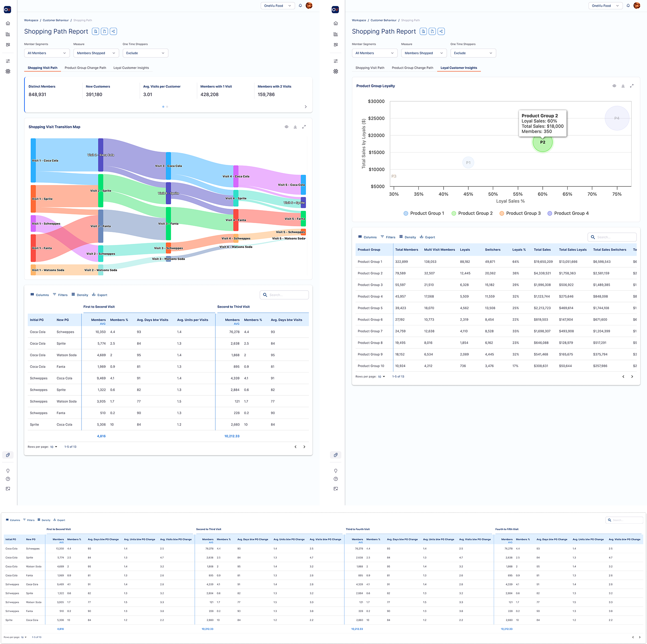Click the Product Group 3 legend color swatch
This screenshot has height=644, width=647.
(501, 213)
